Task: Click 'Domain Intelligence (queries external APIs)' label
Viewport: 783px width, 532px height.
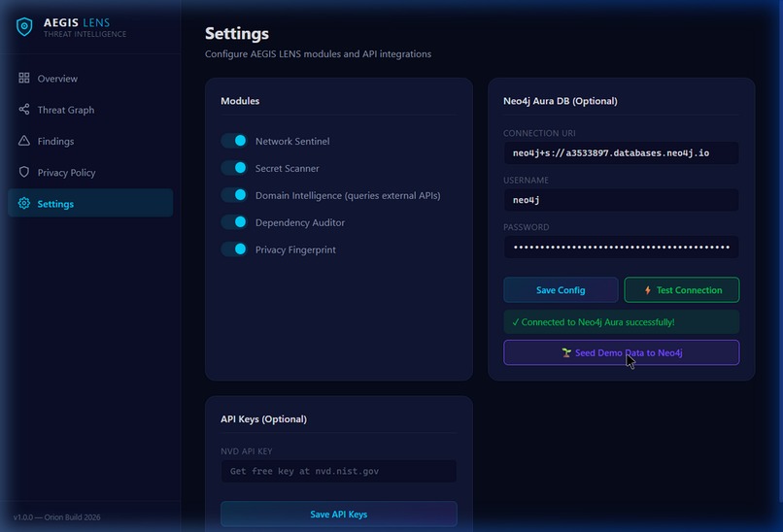Action: click(x=348, y=196)
